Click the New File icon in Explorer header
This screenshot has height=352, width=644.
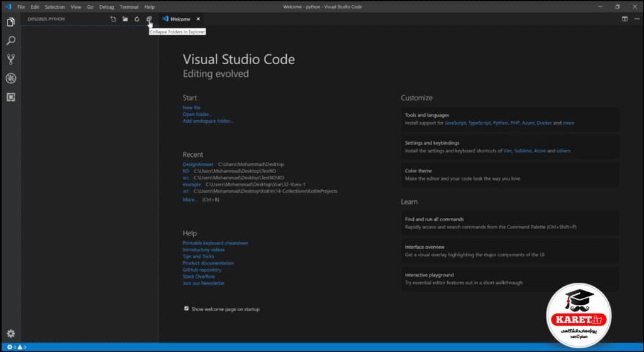[113, 19]
